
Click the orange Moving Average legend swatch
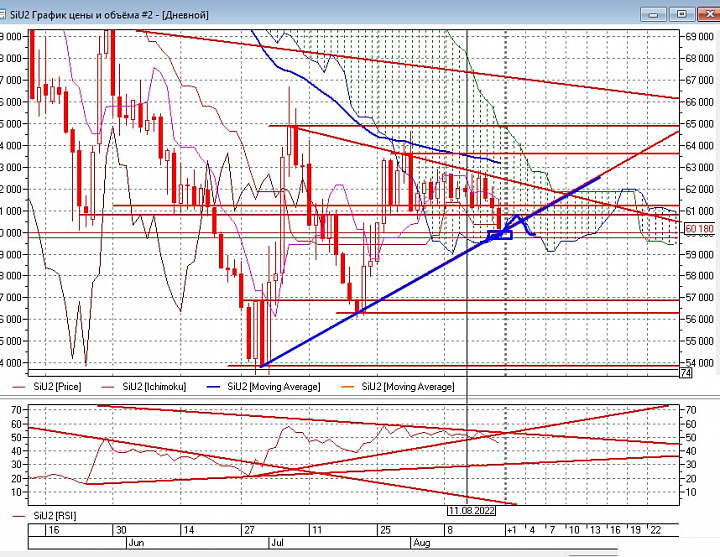tap(348, 387)
